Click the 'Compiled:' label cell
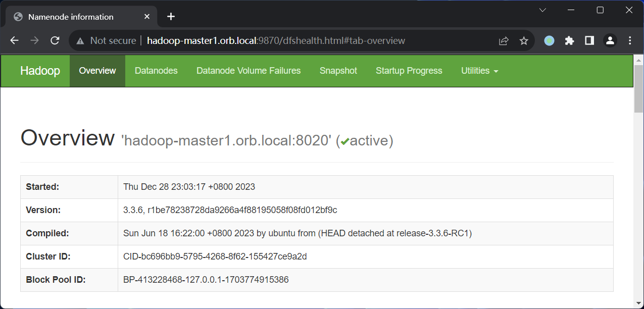Viewport: 644px width, 309px height. [x=69, y=234]
